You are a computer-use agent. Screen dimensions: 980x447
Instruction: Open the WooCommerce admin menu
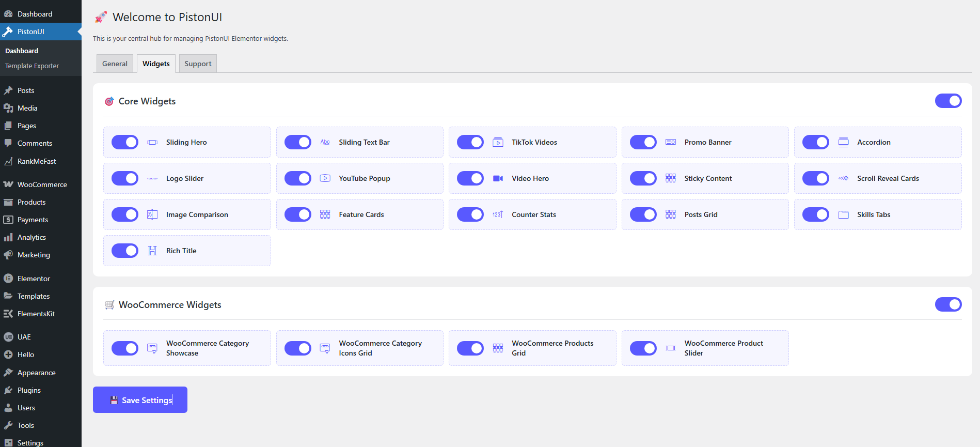tap(42, 184)
